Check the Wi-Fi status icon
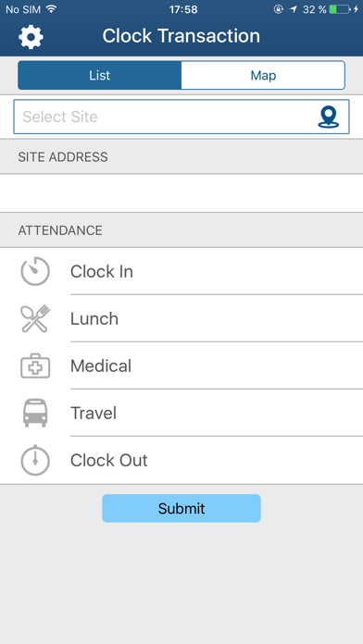The width and height of the screenshot is (363, 644). pyautogui.click(x=51, y=9)
